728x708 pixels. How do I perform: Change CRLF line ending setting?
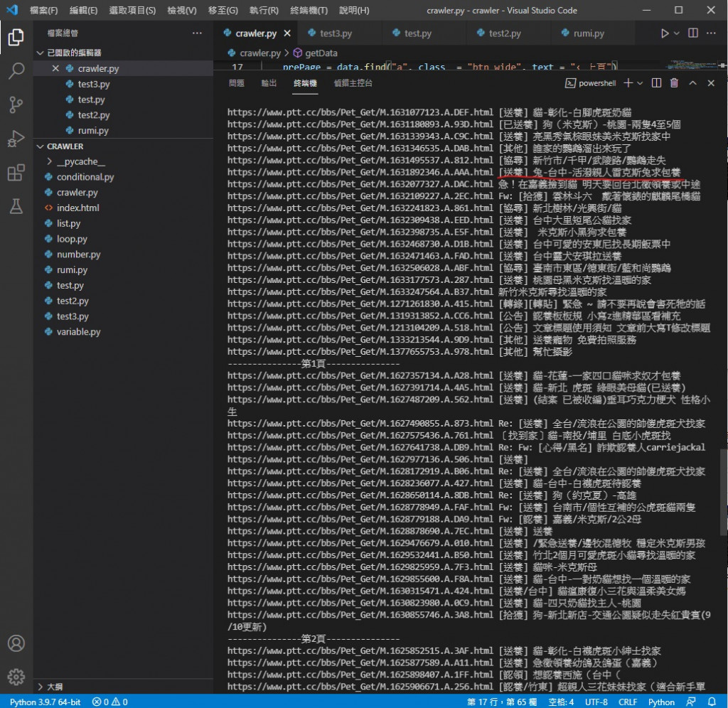[x=627, y=702]
